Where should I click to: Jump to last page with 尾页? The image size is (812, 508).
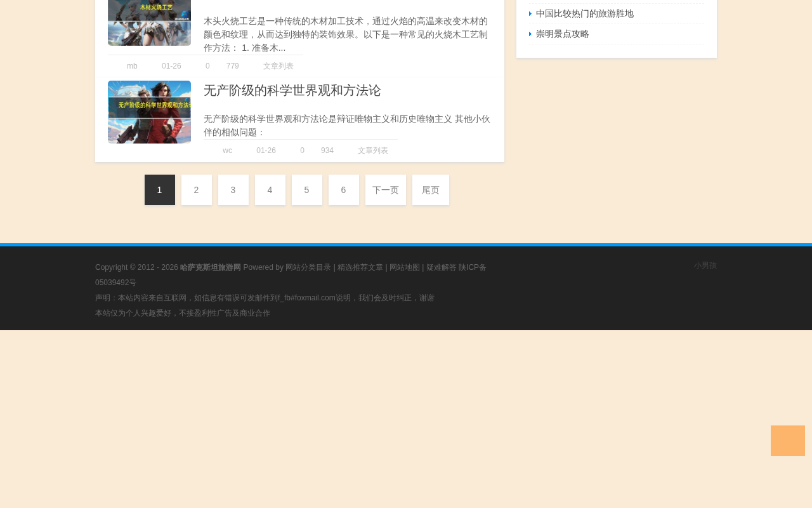tap(431, 190)
